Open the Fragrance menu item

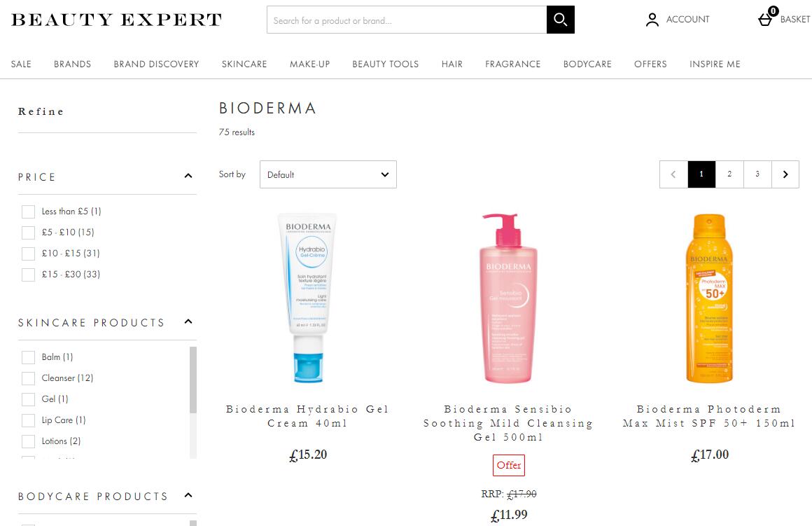click(x=512, y=64)
